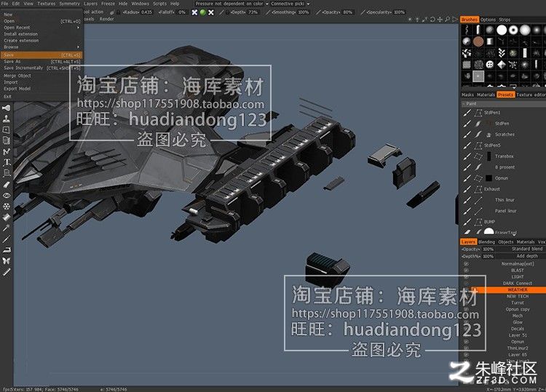Select the Scratches preset
546x392 pixels.
[x=504, y=135]
